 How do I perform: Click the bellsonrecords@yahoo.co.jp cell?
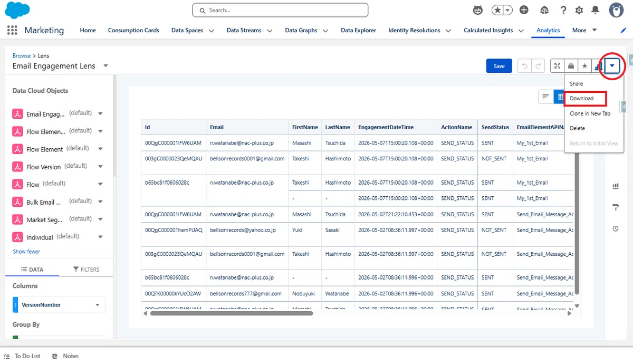(x=247, y=234)
